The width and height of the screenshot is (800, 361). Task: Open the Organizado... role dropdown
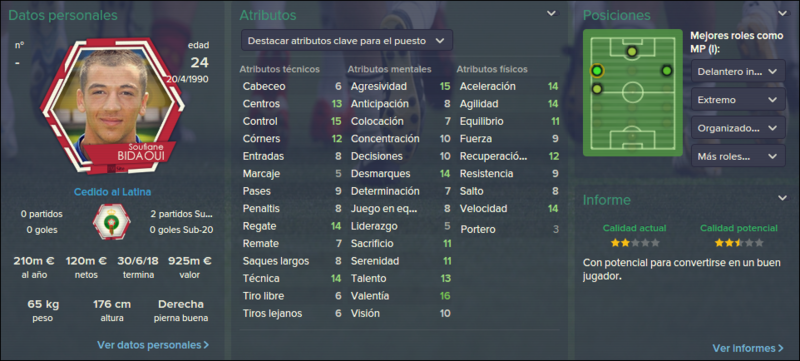738,127
